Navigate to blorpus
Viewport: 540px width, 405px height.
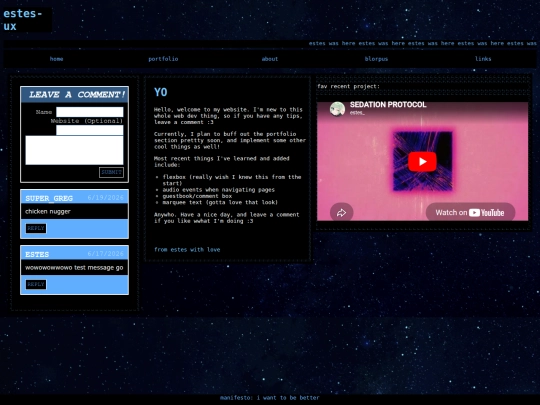click(x=376, y=59)
